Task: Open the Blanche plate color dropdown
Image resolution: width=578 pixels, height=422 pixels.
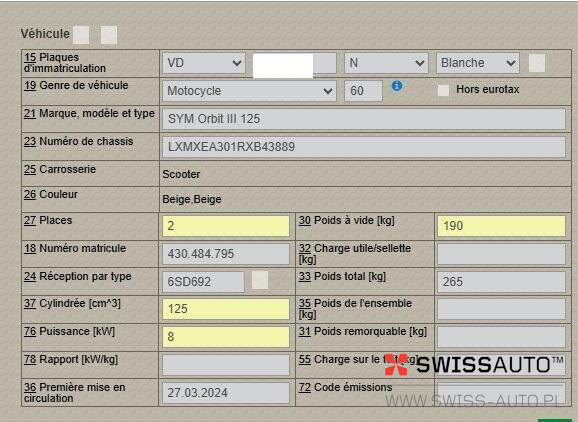Action: (x=478, y=63)
